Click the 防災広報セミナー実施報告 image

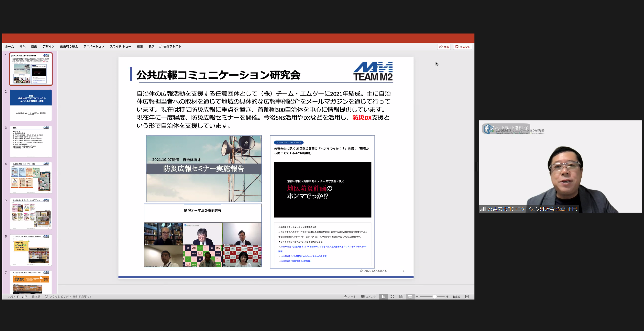(x=204, y=169)
